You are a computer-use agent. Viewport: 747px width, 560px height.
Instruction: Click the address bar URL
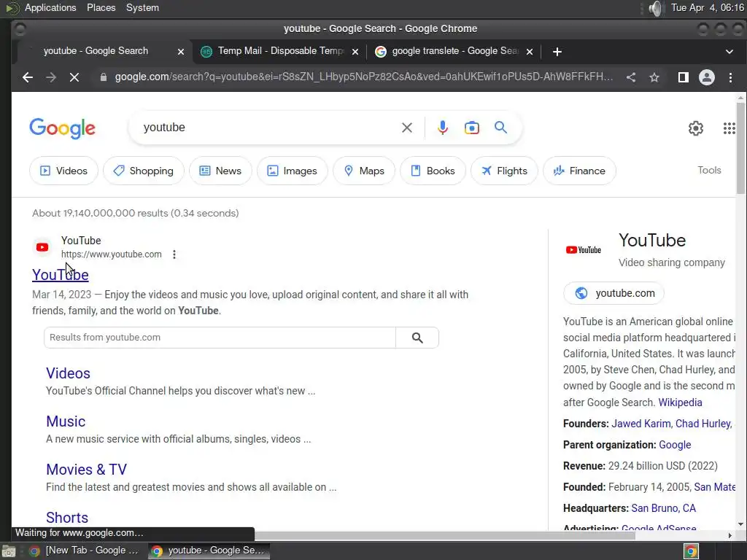pos(363,77)
